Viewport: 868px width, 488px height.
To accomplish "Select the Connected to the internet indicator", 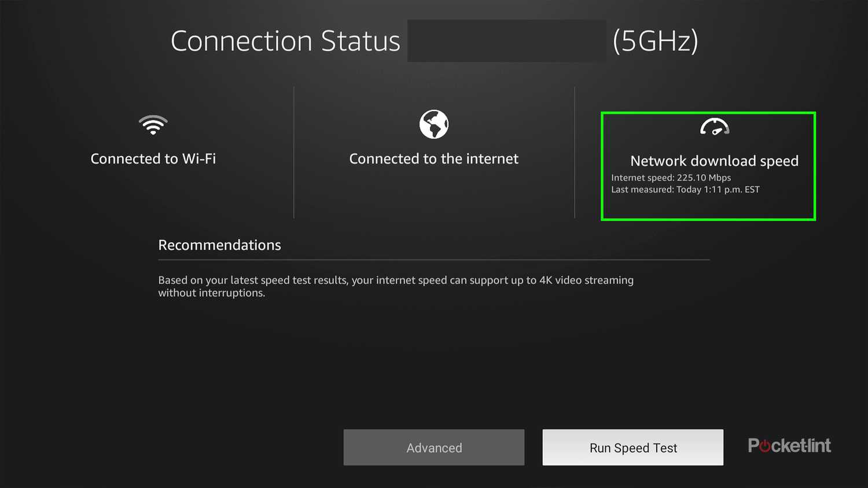I will tap(433, 141).
